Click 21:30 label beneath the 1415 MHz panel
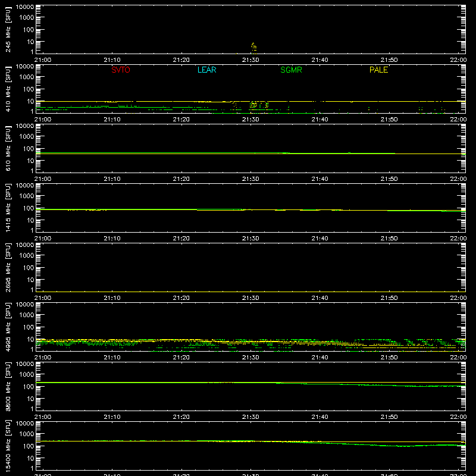476x476 pixels. 250,239
